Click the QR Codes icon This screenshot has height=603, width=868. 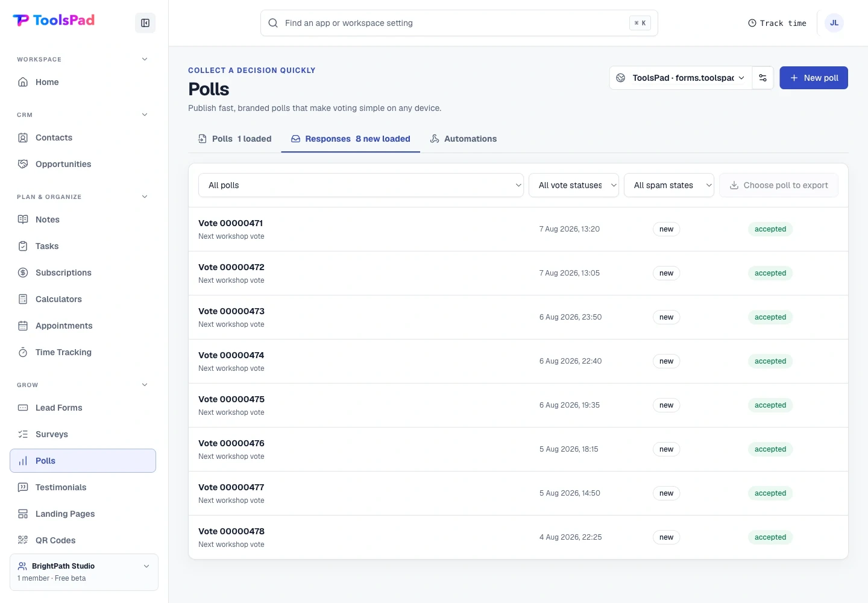click(23, 540)
